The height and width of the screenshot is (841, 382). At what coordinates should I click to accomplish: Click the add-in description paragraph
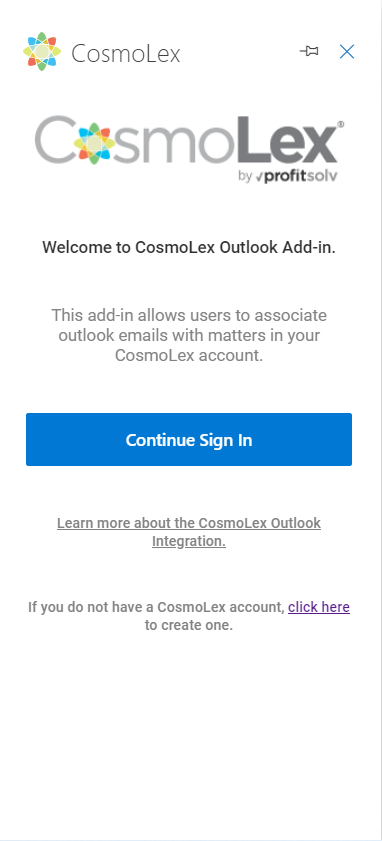[x=189, y=335]
